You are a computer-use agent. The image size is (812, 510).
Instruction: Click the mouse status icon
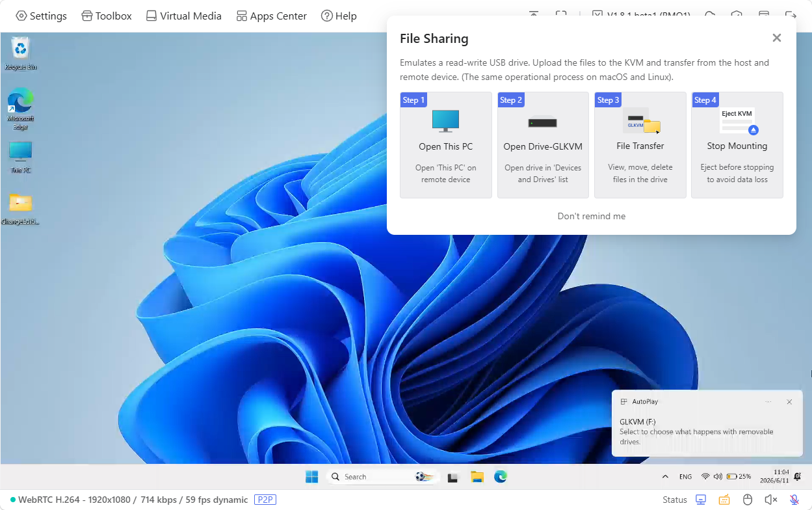coord(748,500)
